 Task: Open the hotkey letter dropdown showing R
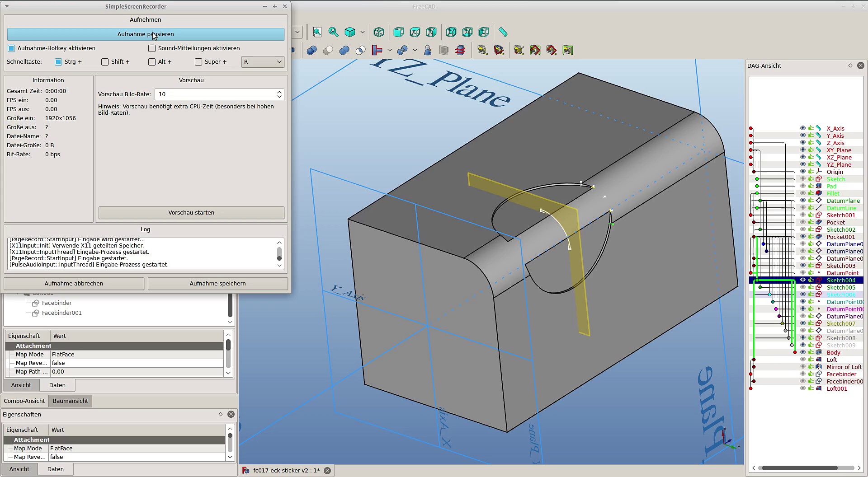(x=263, y=62)
